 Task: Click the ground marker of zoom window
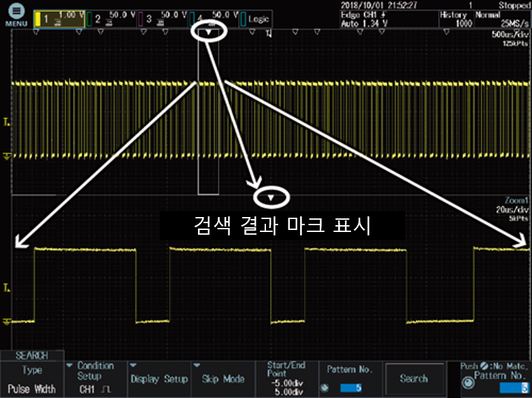[6, 321]
